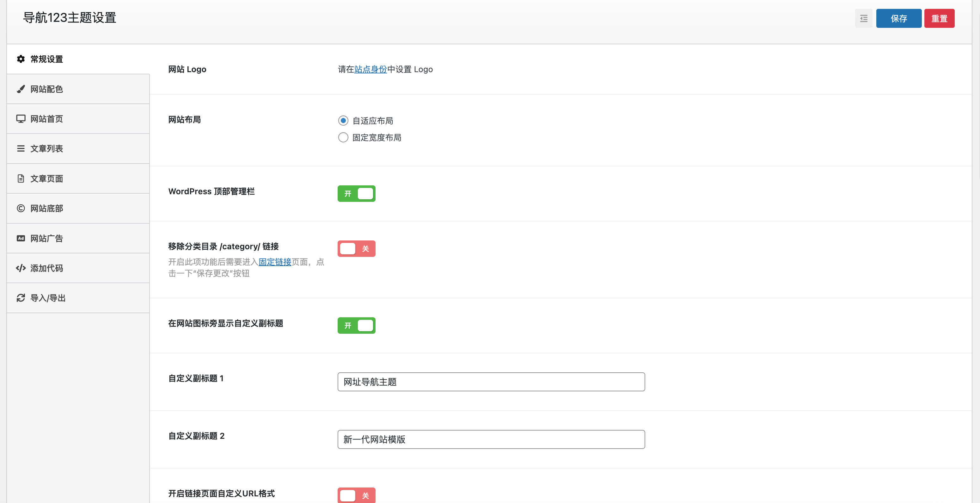This screenshot has height=503, width=980.
Task: Open the 固定链接 link
Action: [275, 262]
